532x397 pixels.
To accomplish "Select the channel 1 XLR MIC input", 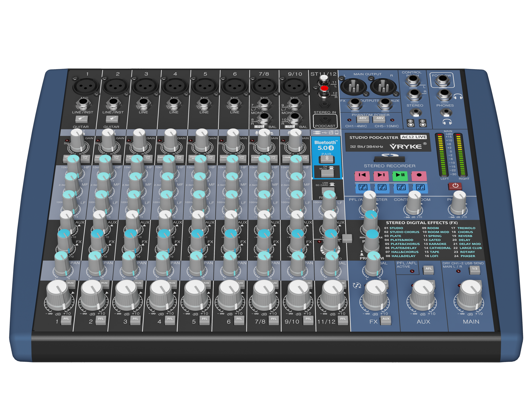I will pyautogui.click(x=86, y=86).
